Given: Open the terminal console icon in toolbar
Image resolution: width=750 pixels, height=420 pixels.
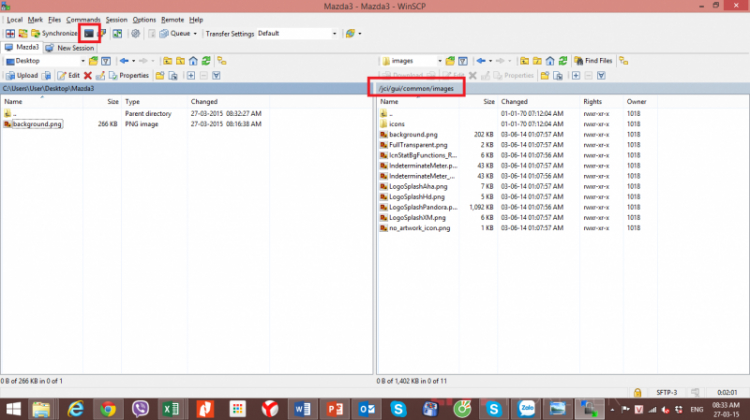Looking at the screenshot, I should [89, 33].
